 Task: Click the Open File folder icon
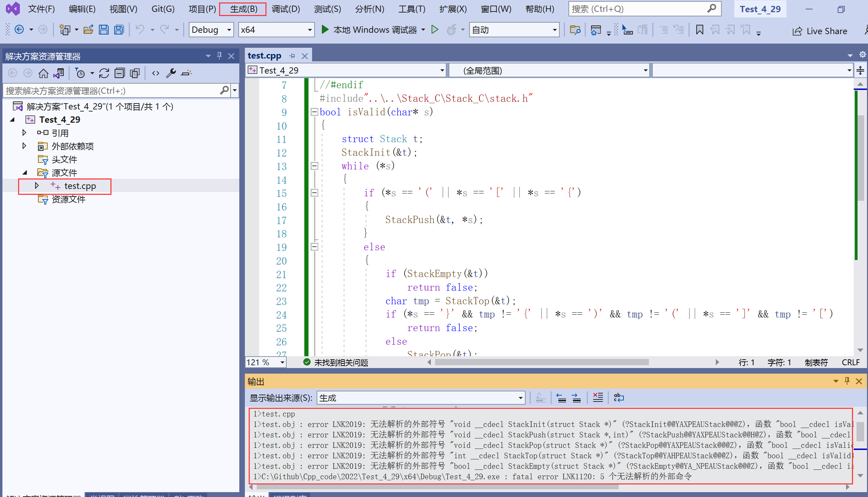click(x=88, y=30)
